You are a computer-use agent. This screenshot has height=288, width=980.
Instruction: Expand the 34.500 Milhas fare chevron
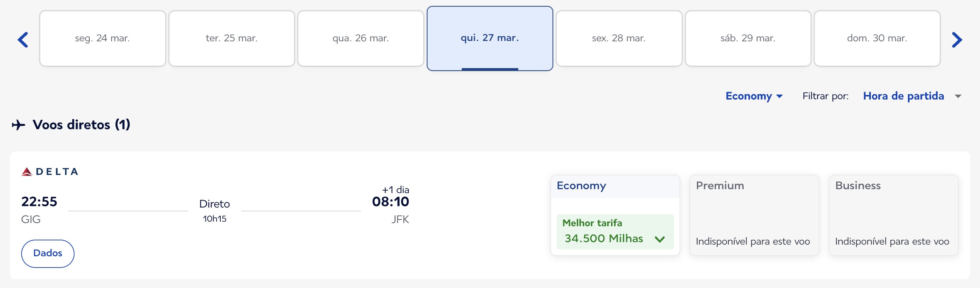point(660,239)
